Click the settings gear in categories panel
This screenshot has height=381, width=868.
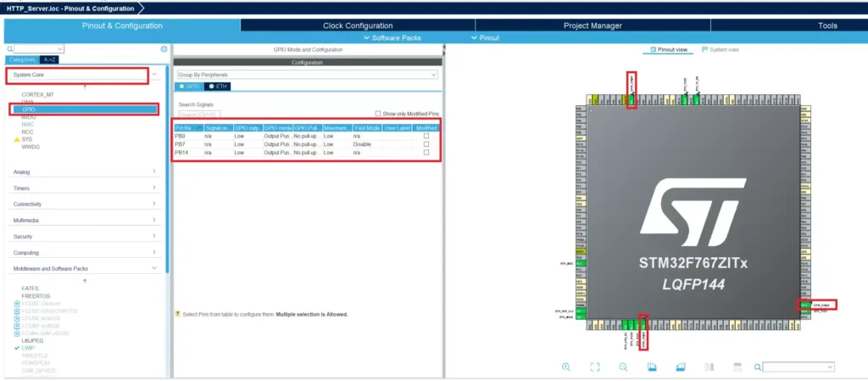tap(164, 49)
